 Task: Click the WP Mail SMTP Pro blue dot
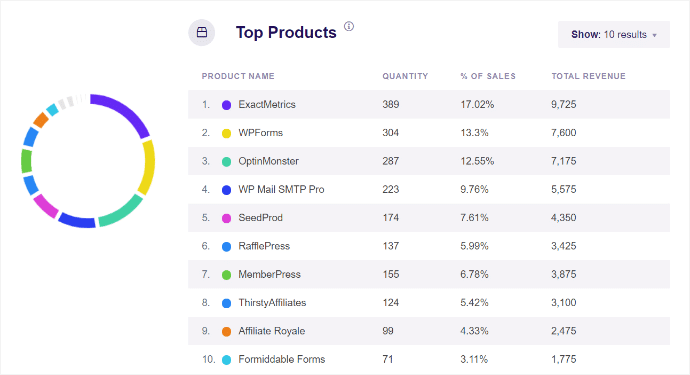[x=226, y=190]
